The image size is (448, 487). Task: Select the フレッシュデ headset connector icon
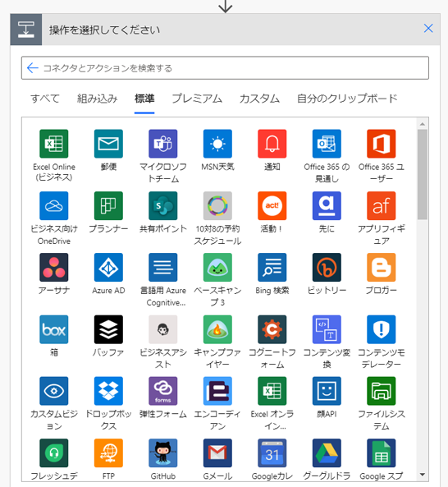(x=54, y=453)
